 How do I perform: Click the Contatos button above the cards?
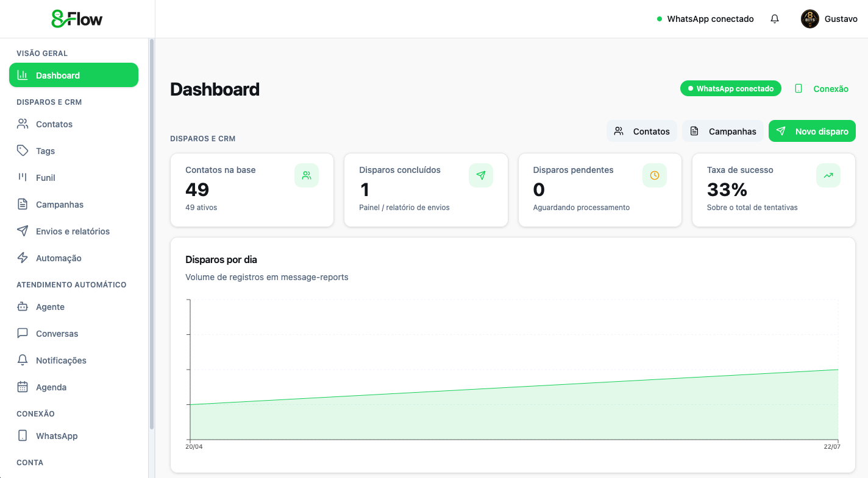tap(642, 131)
